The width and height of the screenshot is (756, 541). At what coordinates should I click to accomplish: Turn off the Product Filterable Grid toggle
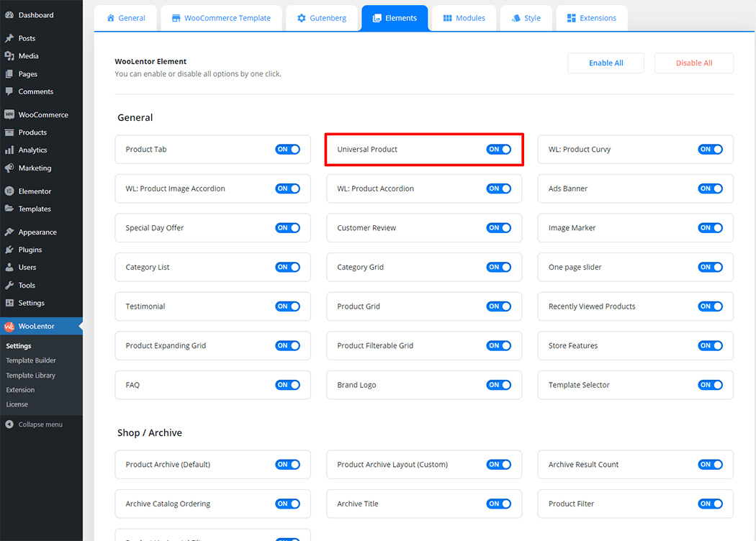tap(498, 346)
